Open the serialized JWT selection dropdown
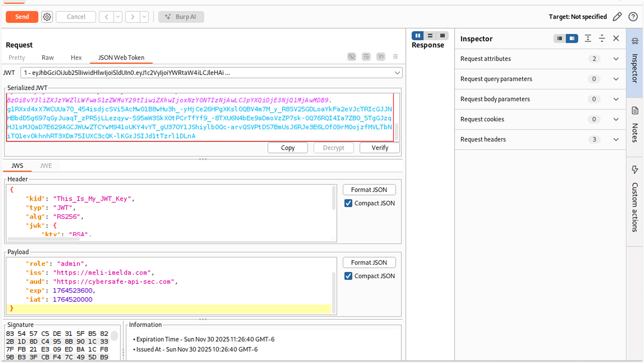The image size is (644, 363). 397,73
